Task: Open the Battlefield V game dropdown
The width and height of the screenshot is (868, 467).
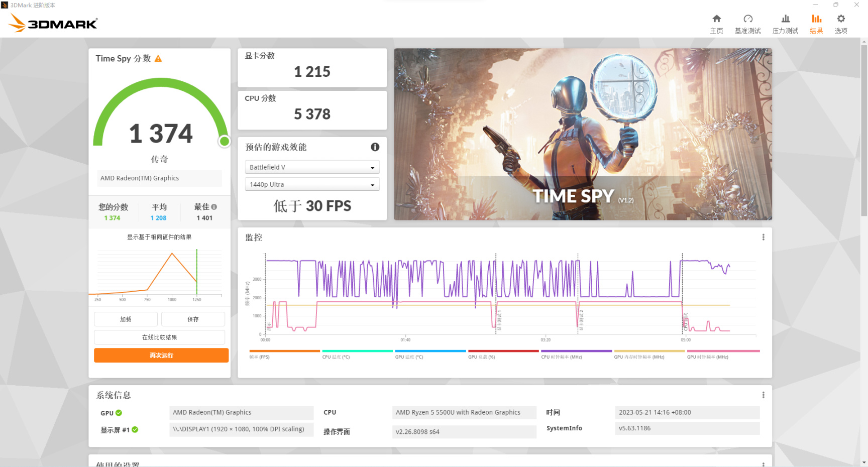Action: pyautogui.click(x=312, y=167)
